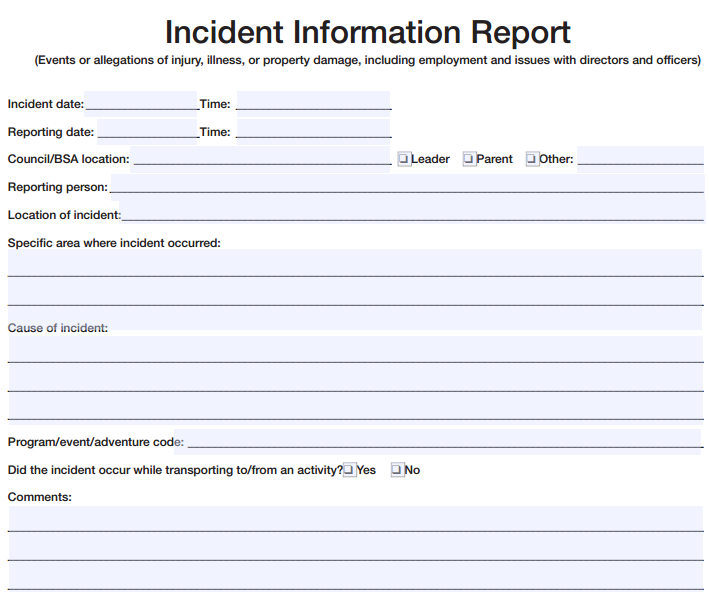Focus the Reporting person field
The width and height of the screenshot is (709, 592).
tap(407, 186)
